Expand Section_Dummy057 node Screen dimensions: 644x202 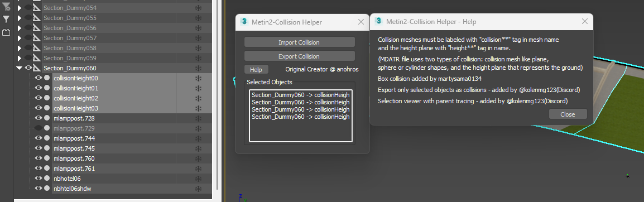(20, 38)
